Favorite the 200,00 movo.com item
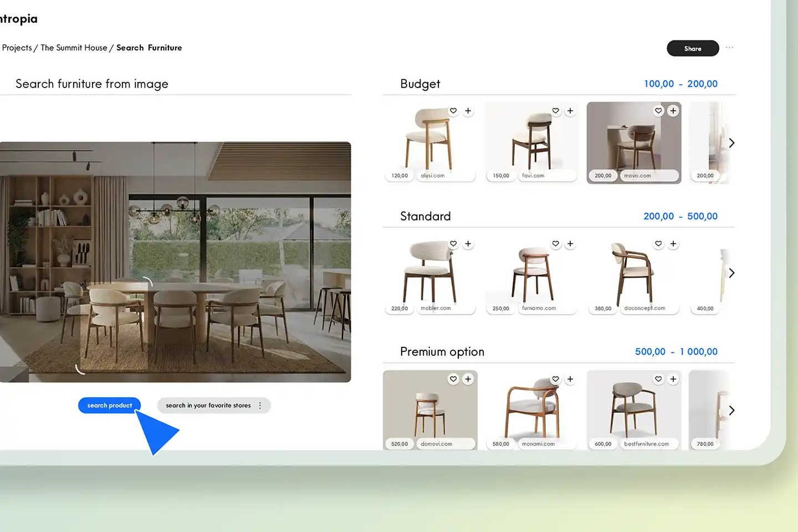This screenshot has height=532, width=798. [x=658, y=111]
